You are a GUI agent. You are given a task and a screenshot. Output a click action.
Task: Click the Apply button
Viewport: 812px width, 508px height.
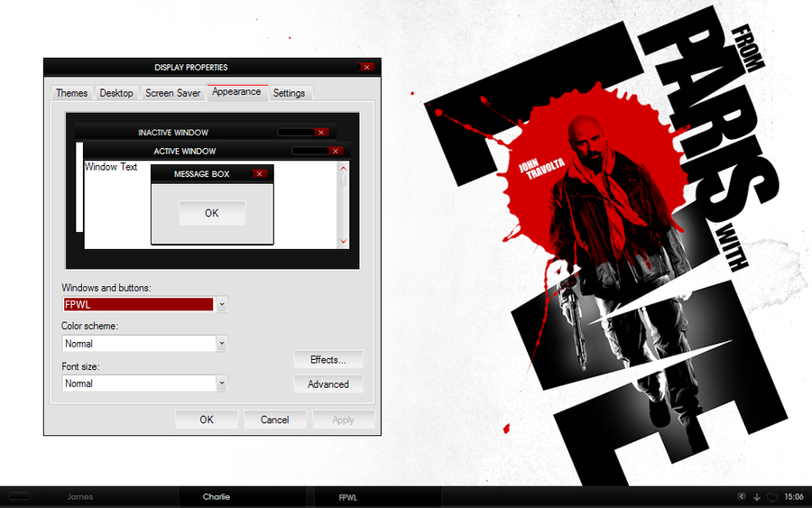tap(344, 420)
